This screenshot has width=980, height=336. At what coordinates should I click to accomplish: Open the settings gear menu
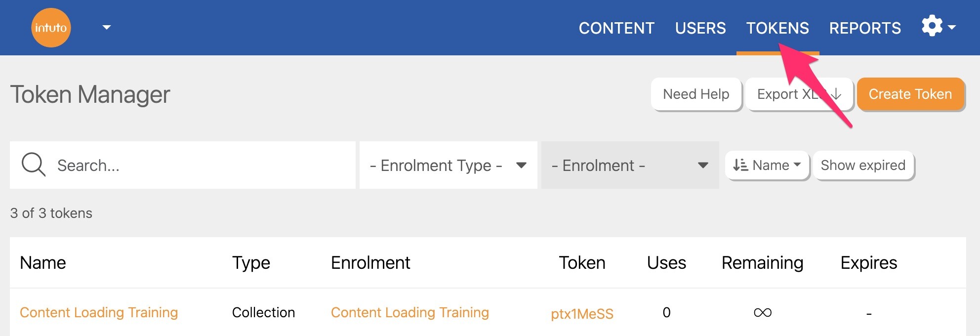click(x=933, y=26)
